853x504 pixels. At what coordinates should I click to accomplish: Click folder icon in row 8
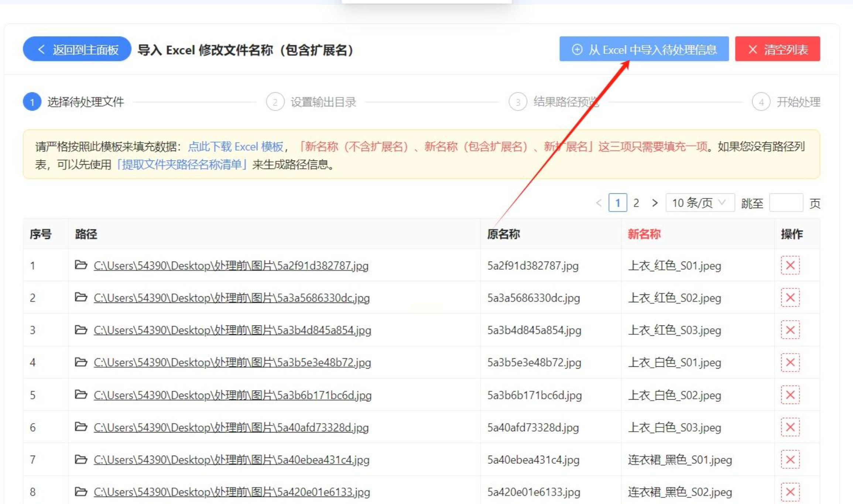click(x=81, y=491)
